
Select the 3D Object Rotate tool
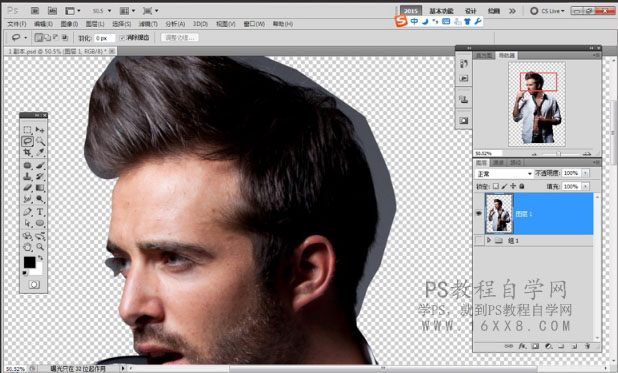coord(27,236)
